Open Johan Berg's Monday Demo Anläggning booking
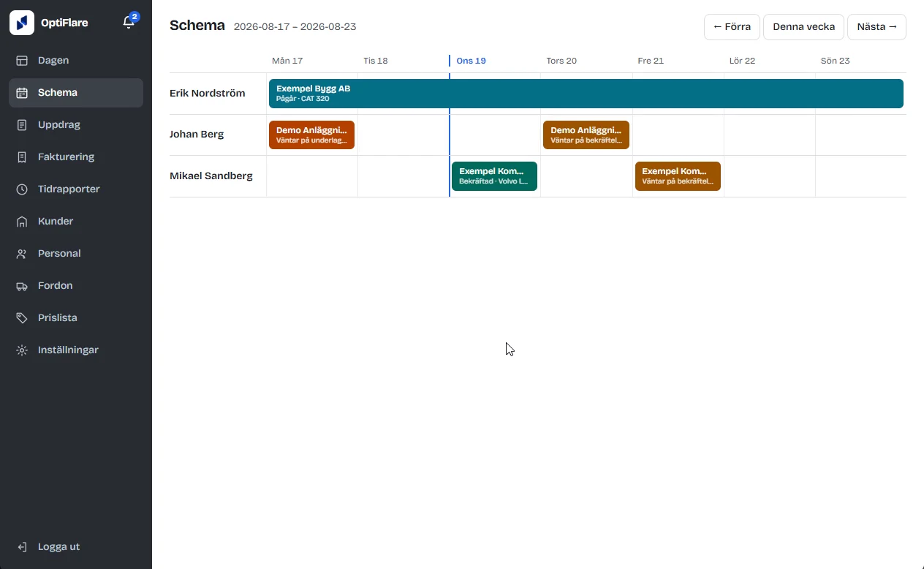The height and width of the screenshot is (569, 924). (311, 135)
